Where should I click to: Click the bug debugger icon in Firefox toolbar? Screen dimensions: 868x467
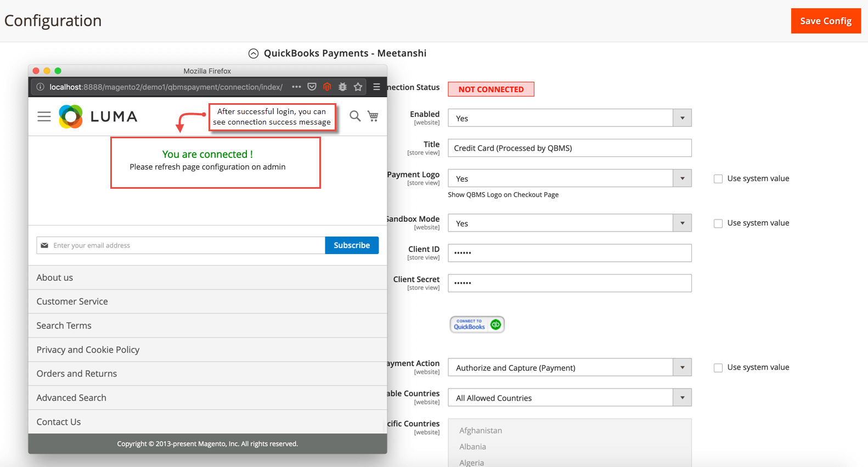point(342,87)
